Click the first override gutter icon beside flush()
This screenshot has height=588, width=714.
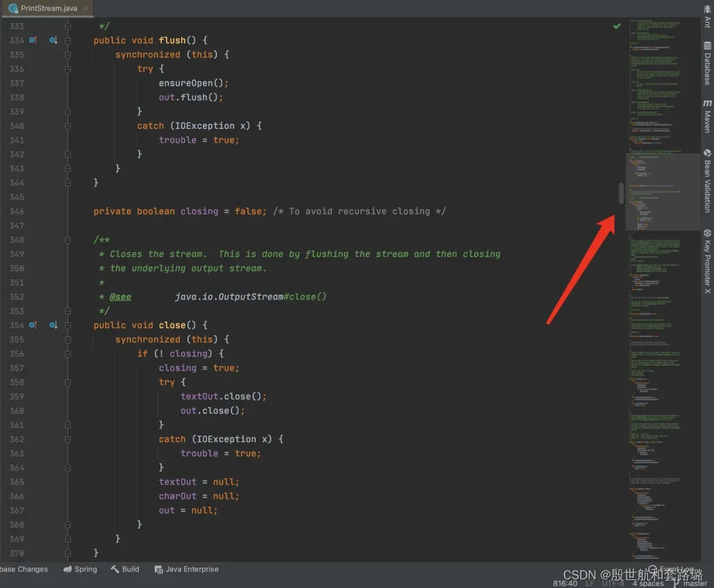pyautogui.click(x=33, y=40)
